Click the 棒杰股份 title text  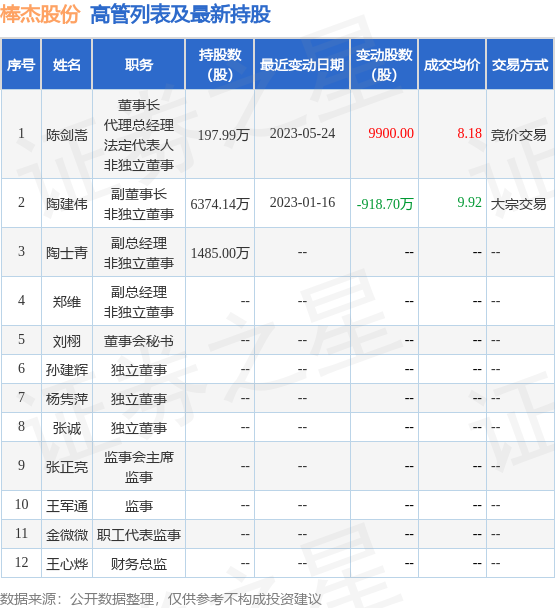point(40,15)
